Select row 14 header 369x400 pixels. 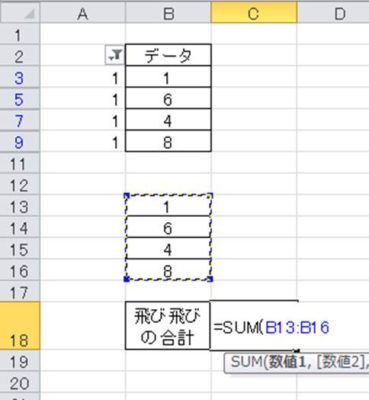(20, 227)
